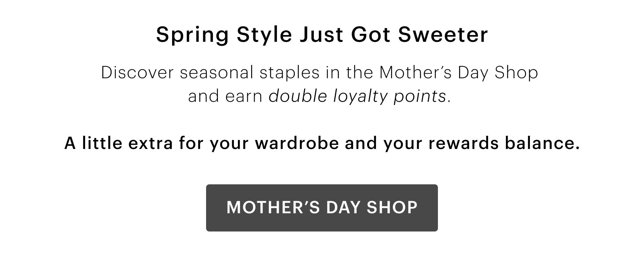Click the word "Discover" in the paragraph
This screenshot has height=254, width=644.
tap(137, 73)
